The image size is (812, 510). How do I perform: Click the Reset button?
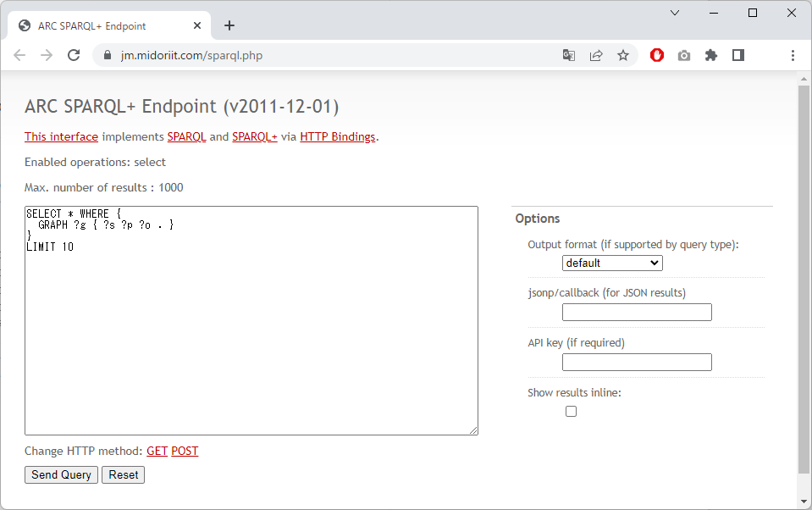(x=123, y=475)
